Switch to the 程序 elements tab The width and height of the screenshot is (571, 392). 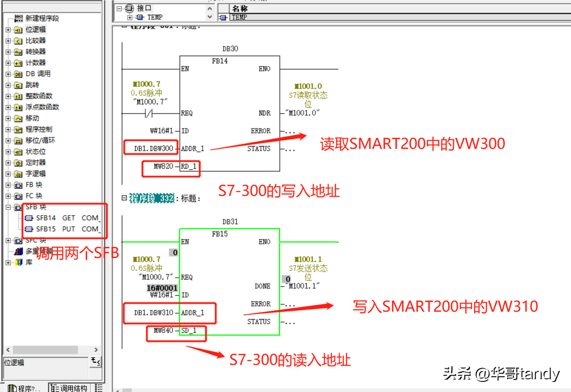coord(24,388)
